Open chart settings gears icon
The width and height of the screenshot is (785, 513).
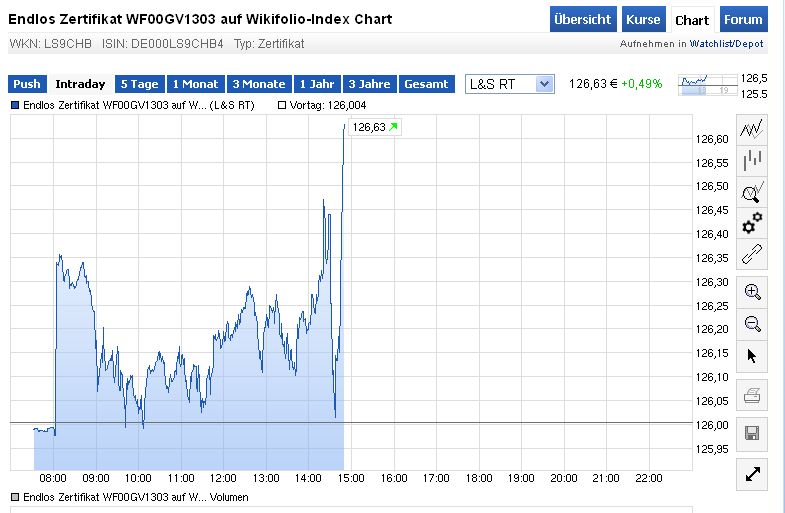click(751, 223)
